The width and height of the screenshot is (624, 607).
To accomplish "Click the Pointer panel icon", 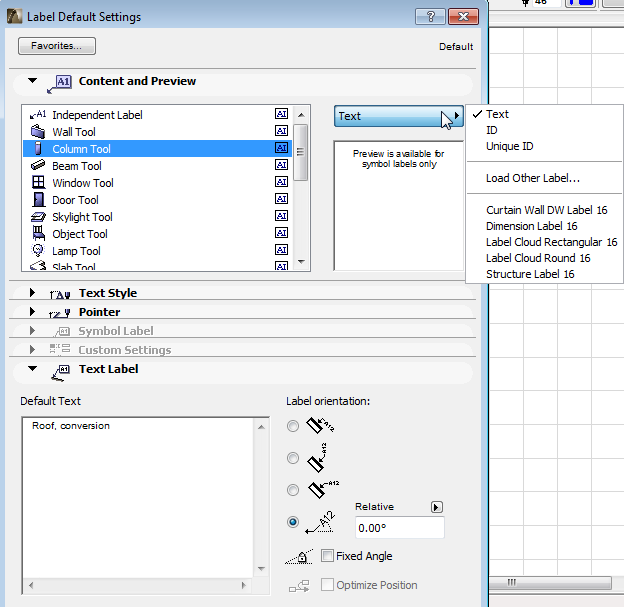I will [60, 313].
